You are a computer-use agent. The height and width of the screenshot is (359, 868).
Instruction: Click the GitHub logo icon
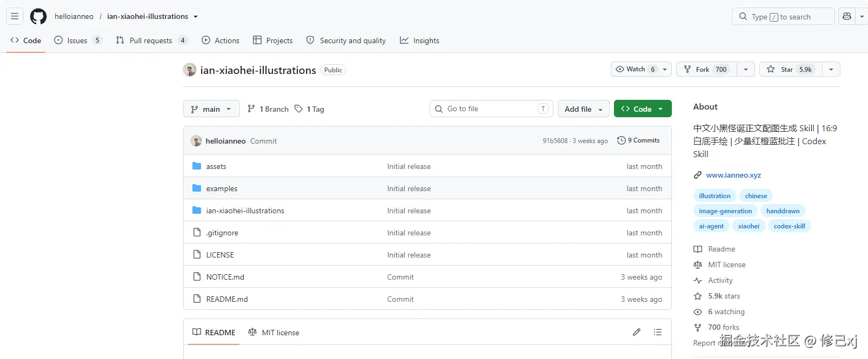tap(38, 16)
